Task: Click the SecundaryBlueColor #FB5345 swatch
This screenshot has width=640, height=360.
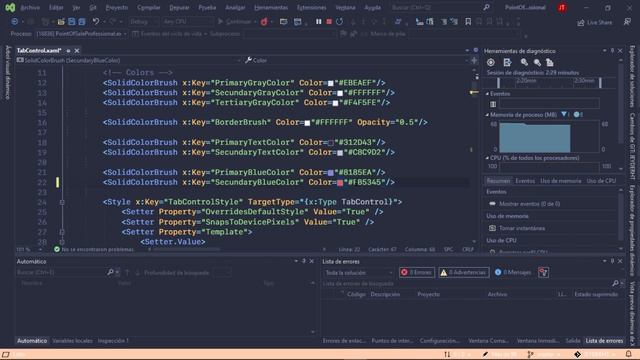Action: pyautogui.click(x=340, y=182)
